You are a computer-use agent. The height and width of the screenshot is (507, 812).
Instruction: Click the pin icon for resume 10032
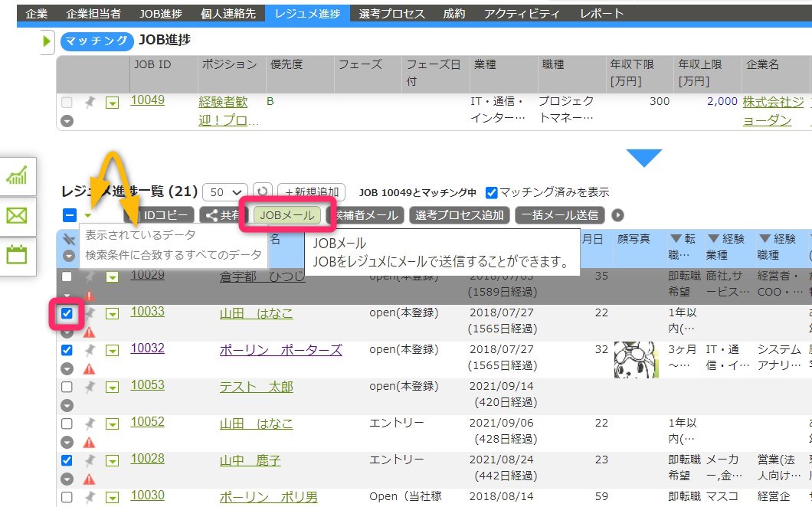(90, 350)
